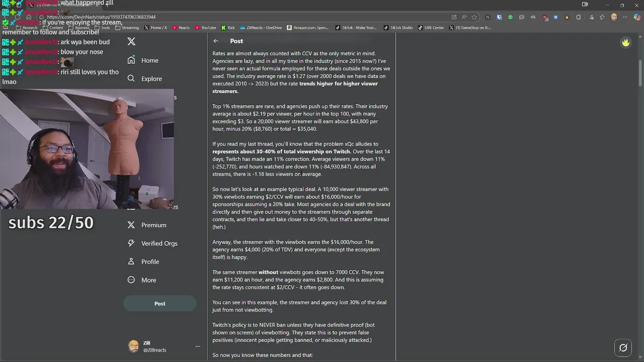This screenshot has width=644, height=362.
Task: Open the Copilot sidebar icon
Action: [x=637, y=17]
